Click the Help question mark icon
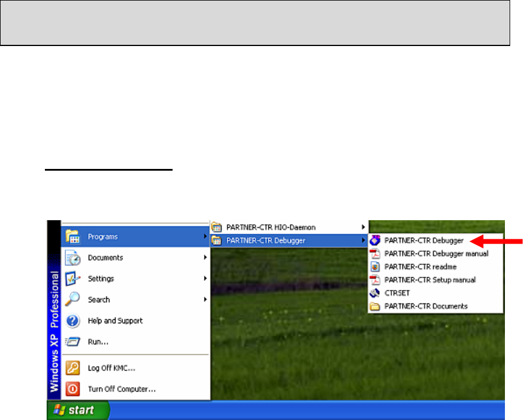 tap(72, 320)
